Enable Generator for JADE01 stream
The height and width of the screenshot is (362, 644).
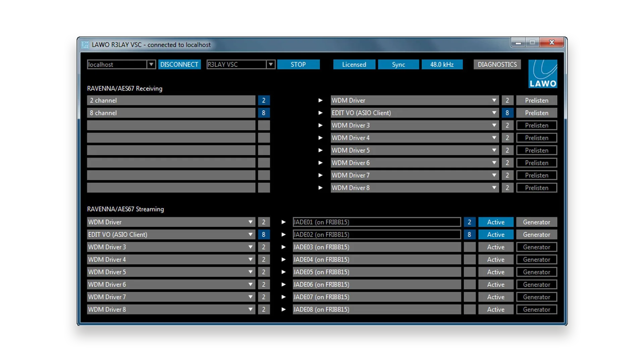537,222
